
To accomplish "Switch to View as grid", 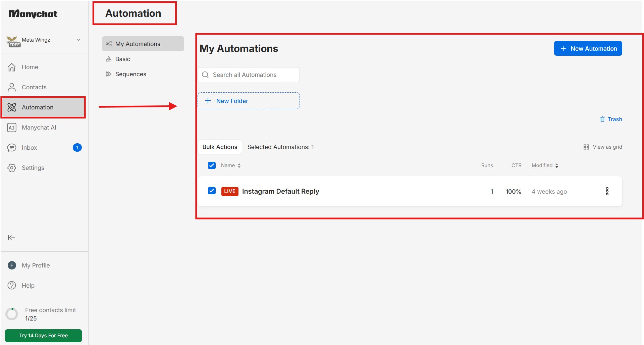I will click(x=603, y=147).
